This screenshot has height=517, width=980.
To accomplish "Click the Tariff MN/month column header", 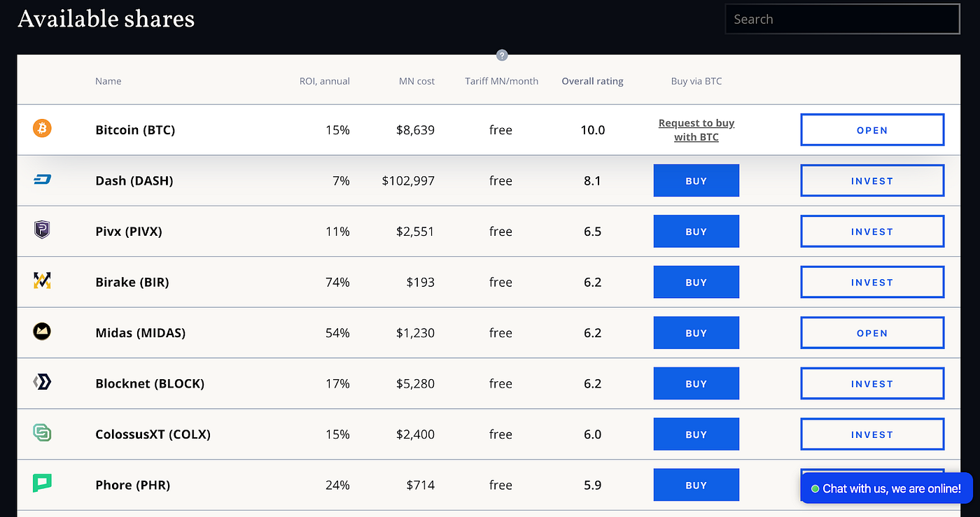I will [501, 80].
